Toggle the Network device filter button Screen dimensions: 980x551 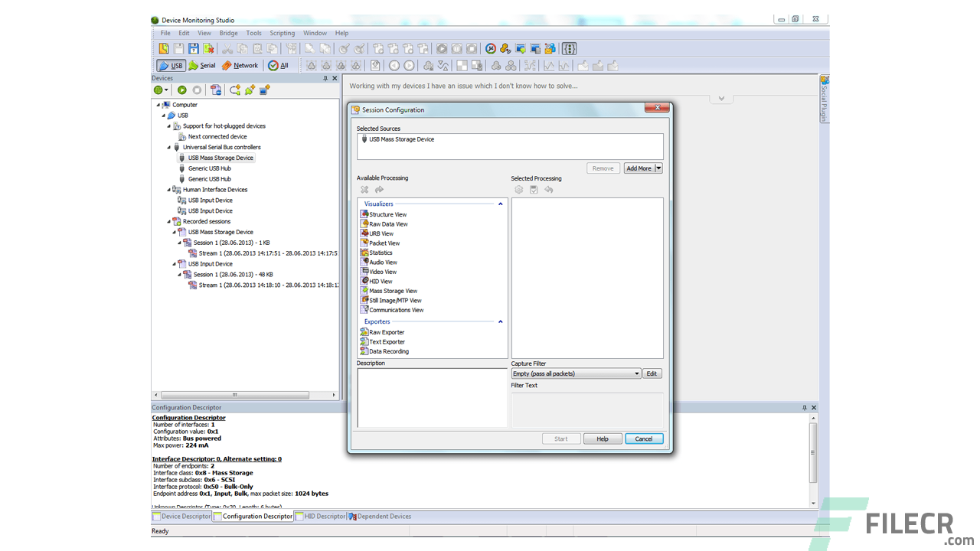(x=240, y=66)
